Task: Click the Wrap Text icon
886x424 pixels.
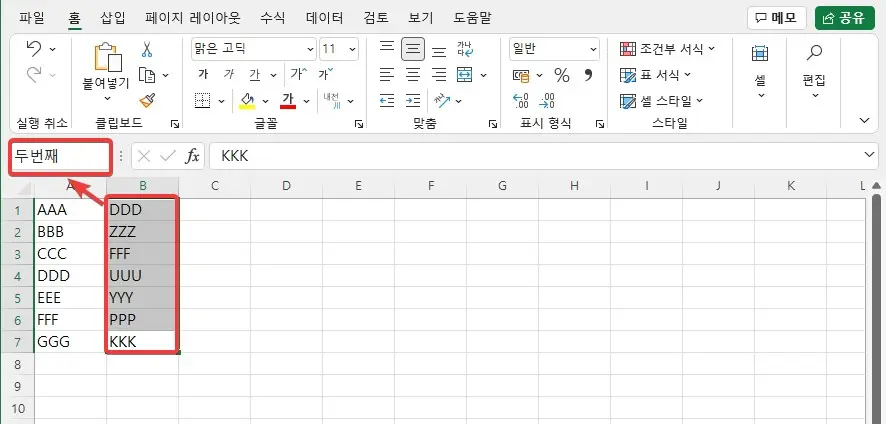Action: click(465, 49)
